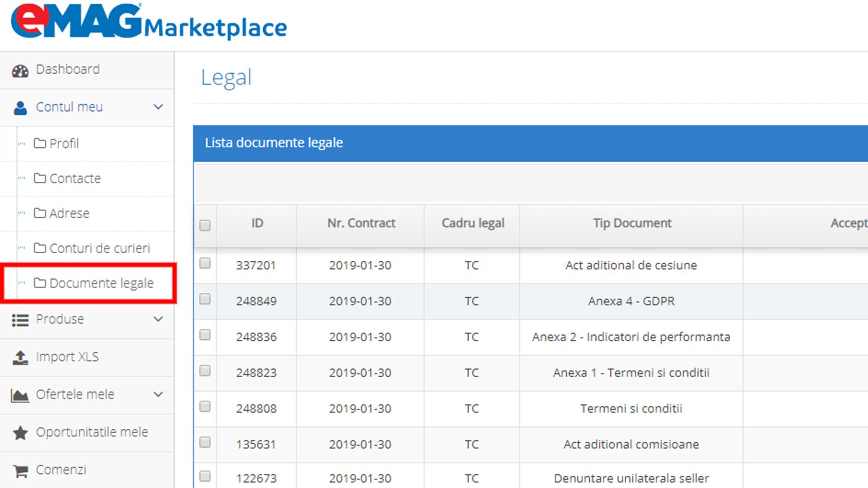Click the folder icon next to Documente legale
Screen dimensions: 868x488
41,283
